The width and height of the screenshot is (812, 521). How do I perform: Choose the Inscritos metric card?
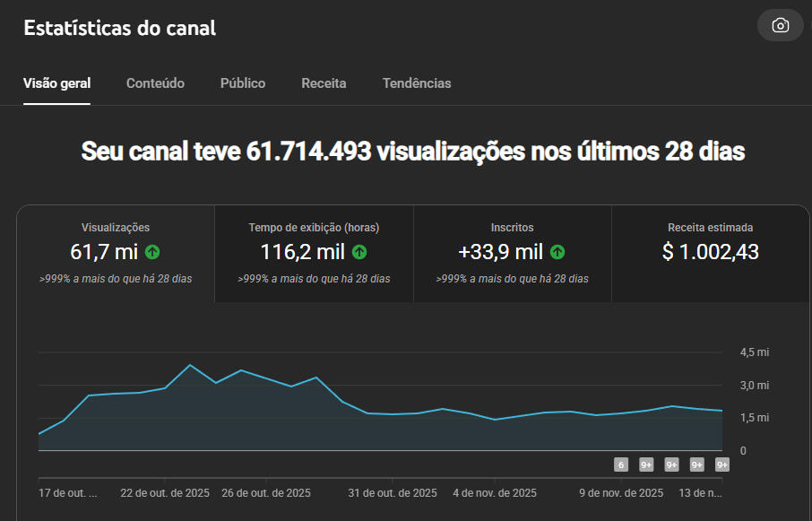click(512, 254)
